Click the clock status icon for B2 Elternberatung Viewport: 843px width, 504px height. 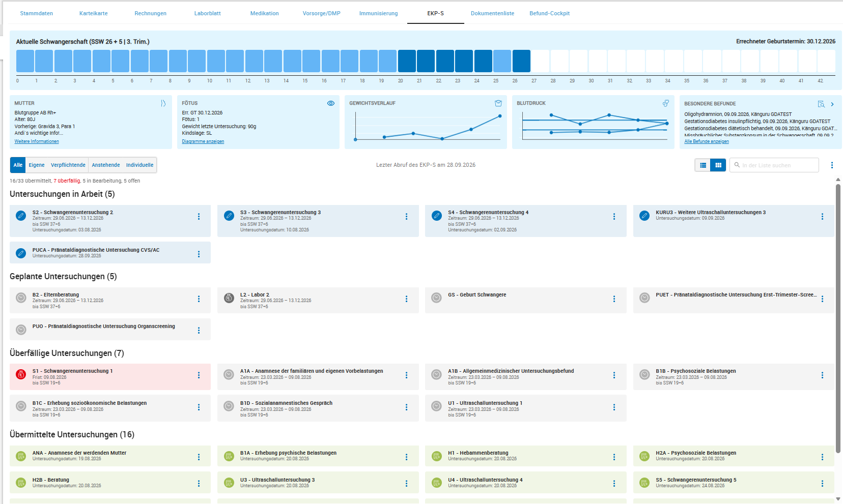pyautogui.click(x=21, y=298)
